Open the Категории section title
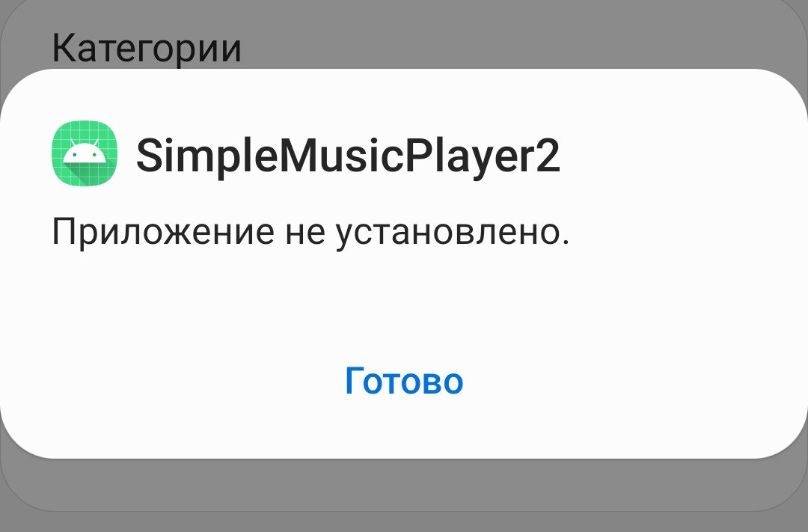Screen dimensions: 808x532 pos(147,48)
